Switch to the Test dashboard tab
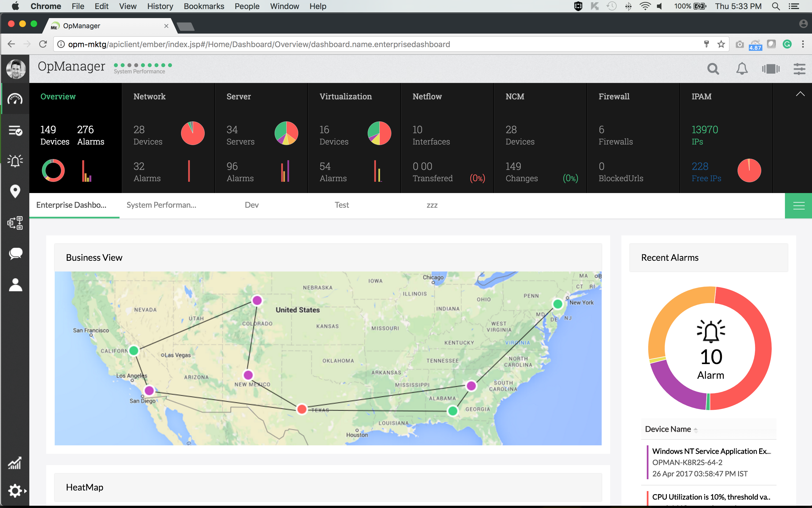The width and height of the screenshot is (812, 508). [342, 205]
